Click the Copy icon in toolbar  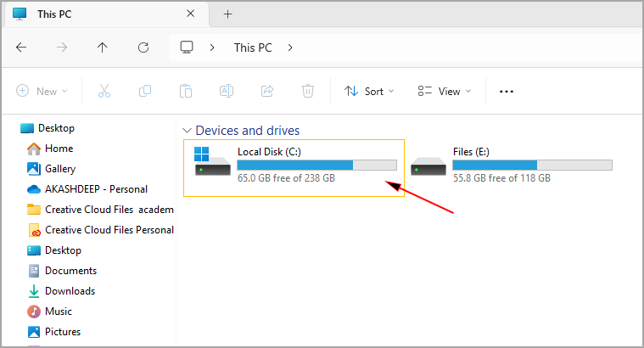point(145,91)
